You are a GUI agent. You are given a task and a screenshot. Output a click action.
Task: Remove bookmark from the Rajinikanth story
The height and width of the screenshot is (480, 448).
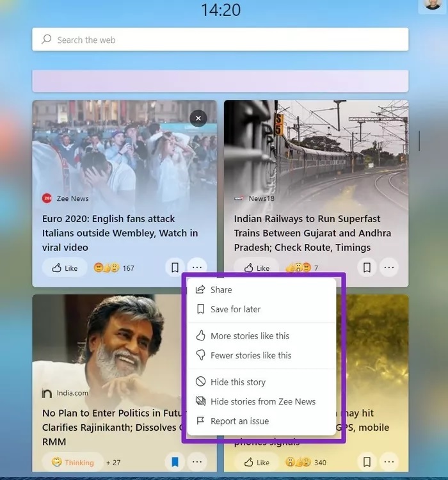[175, 461]
